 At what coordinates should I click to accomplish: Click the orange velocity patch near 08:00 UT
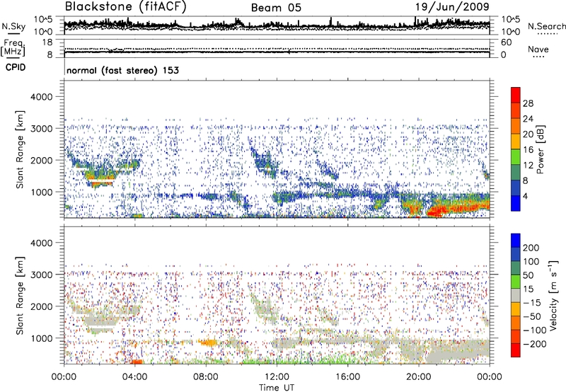coord(208,342)
